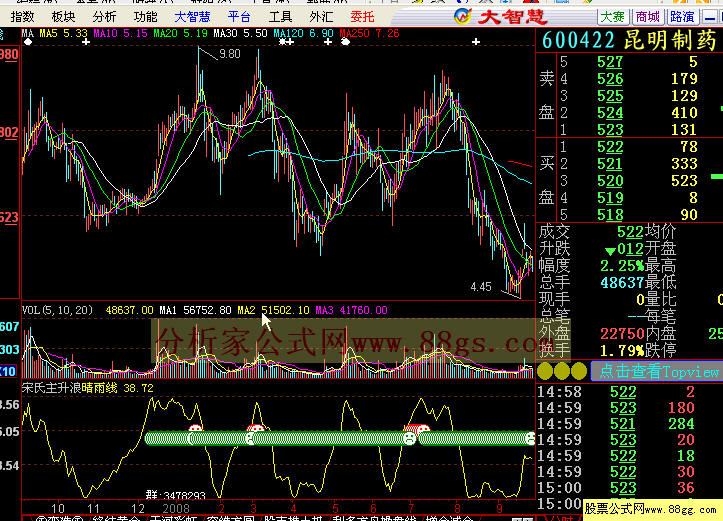723x521 pixels.
Task: Click the diamond marker under the MA250 label
Action: (x=345, y=42)
